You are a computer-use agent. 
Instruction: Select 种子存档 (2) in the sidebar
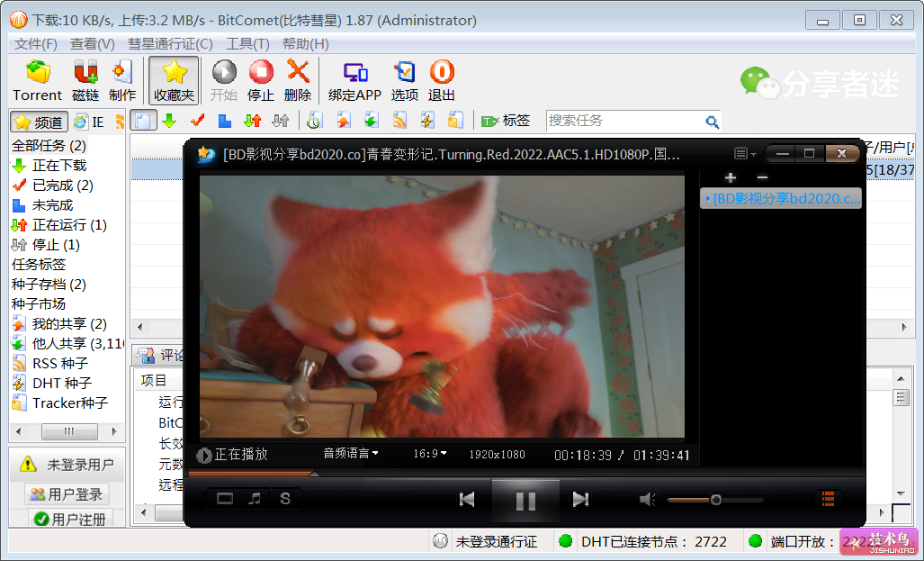49,285
